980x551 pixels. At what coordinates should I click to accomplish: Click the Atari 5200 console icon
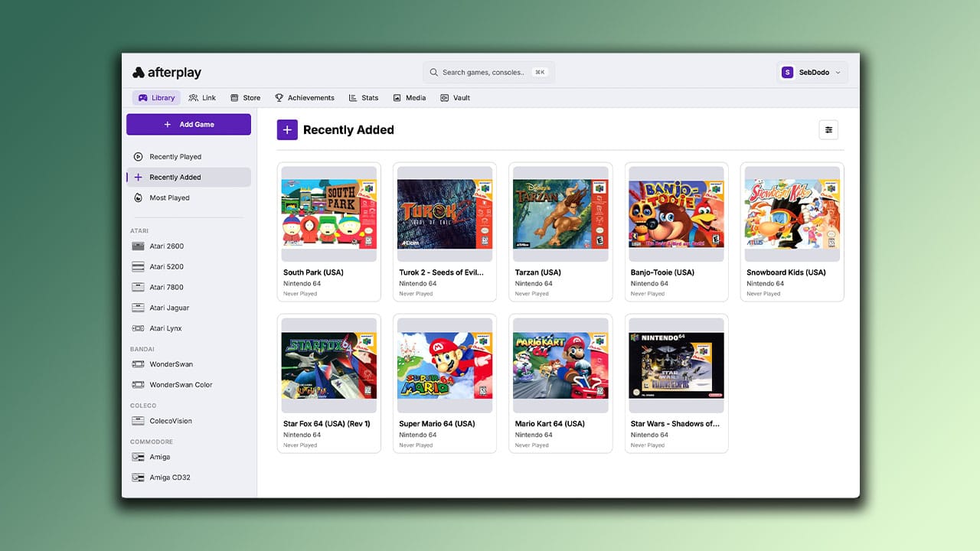point(138,267)
